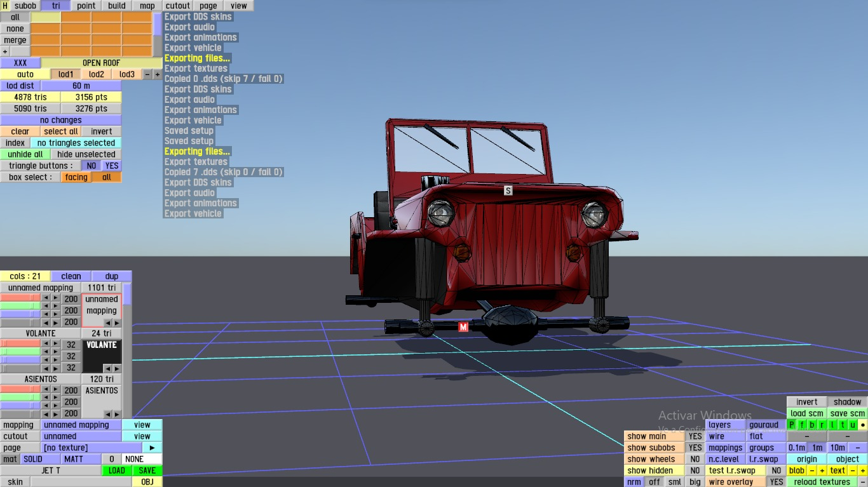Toggle the show main YES button
Viewport: 868px width, 487px height.
click(695, 436)
